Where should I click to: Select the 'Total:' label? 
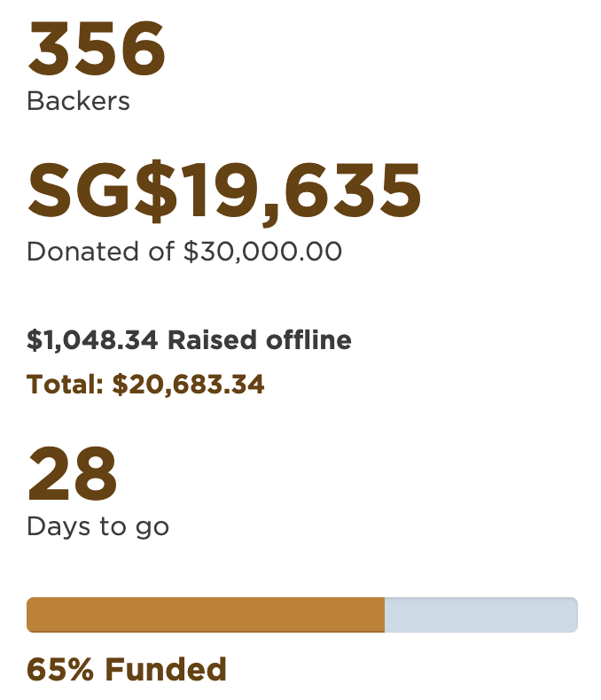click(65, 385)
